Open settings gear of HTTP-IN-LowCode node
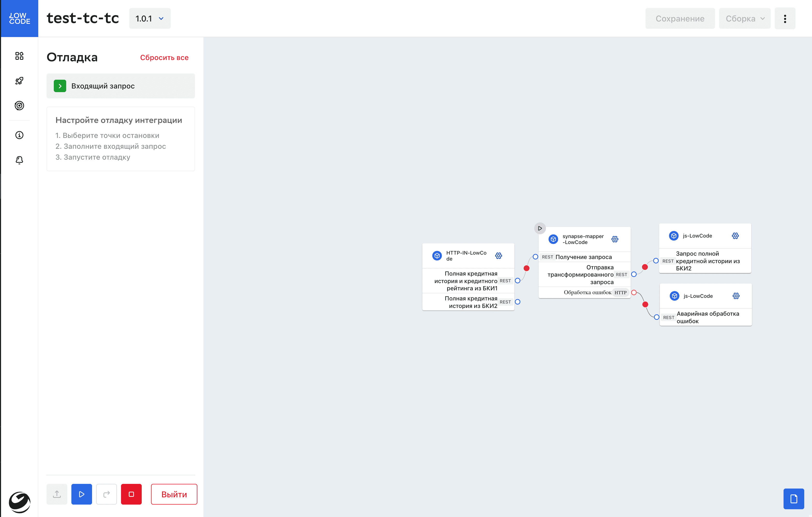 498,255
